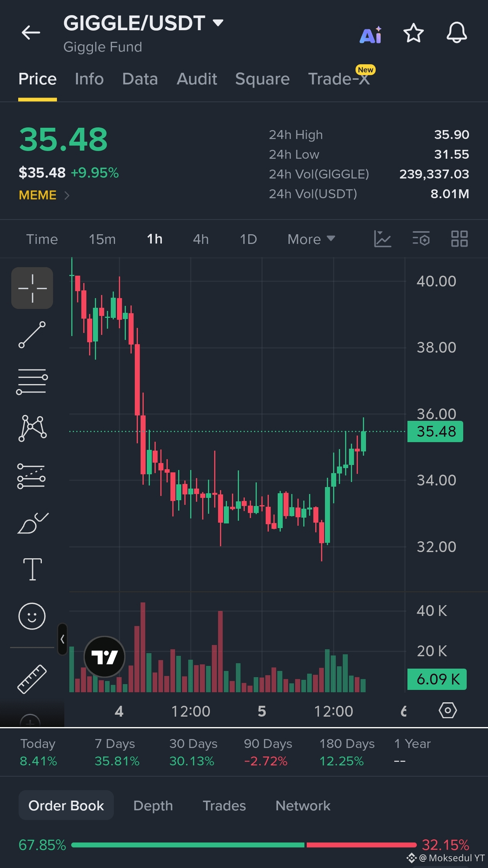Screen dimensions: 488x868
Task: Select the trend line drawing tool
Action: (32, 335)
